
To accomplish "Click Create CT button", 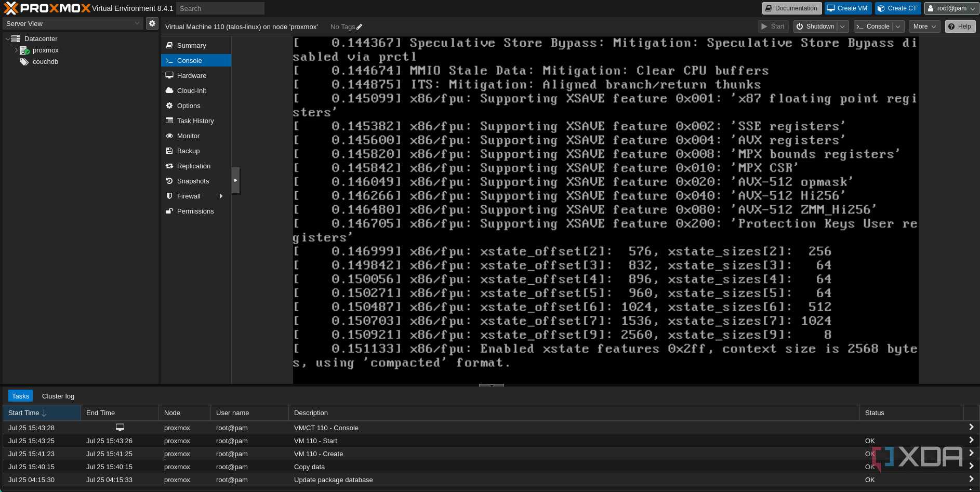I will tap(898, 8).
